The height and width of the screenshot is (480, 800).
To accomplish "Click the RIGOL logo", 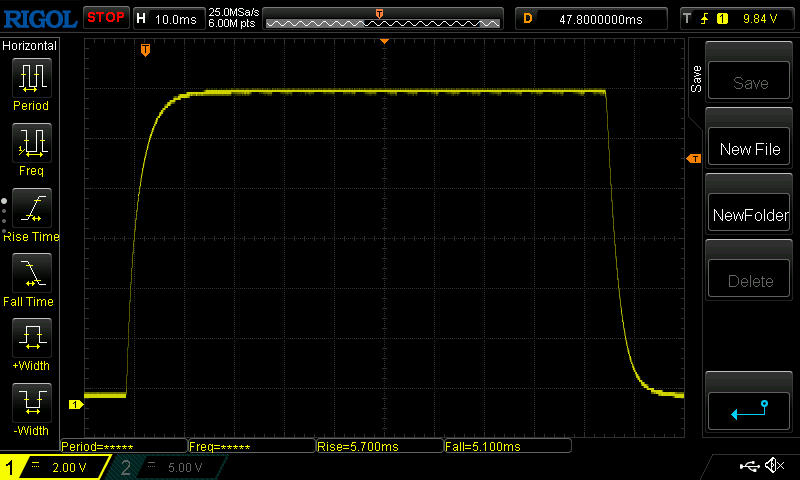I will 40,19.
